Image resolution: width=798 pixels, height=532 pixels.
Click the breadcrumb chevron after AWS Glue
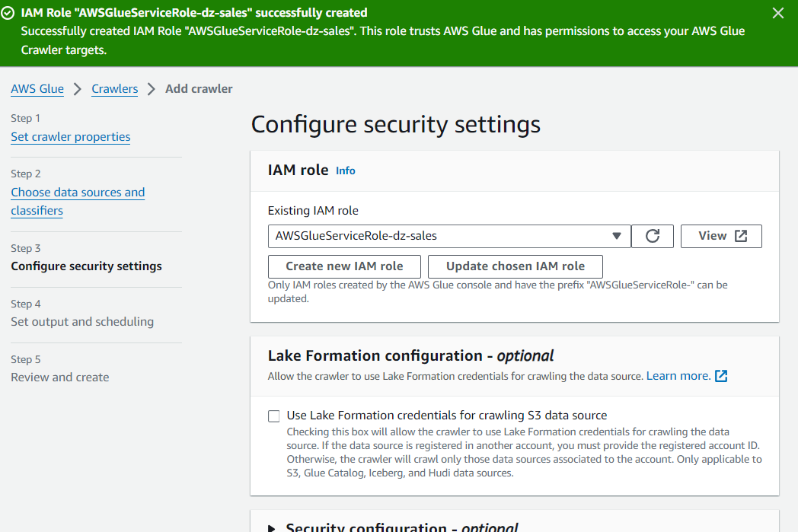(78, 89)
